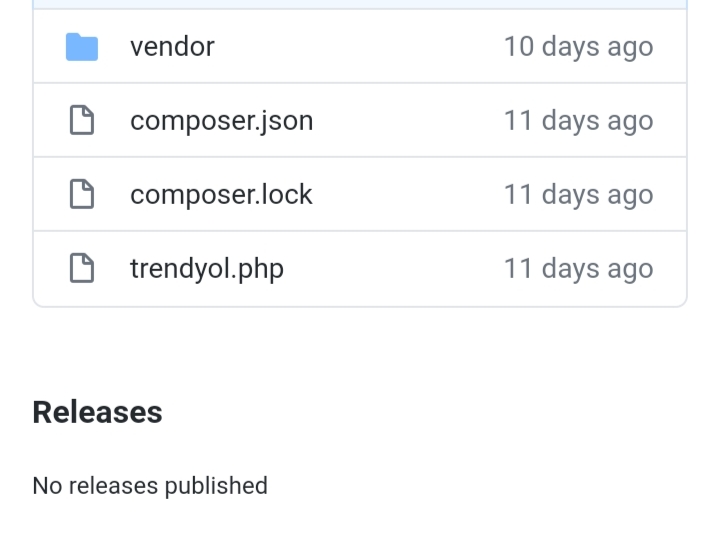
Task: Open the composer.json file
Action: [x=221, y=121]
